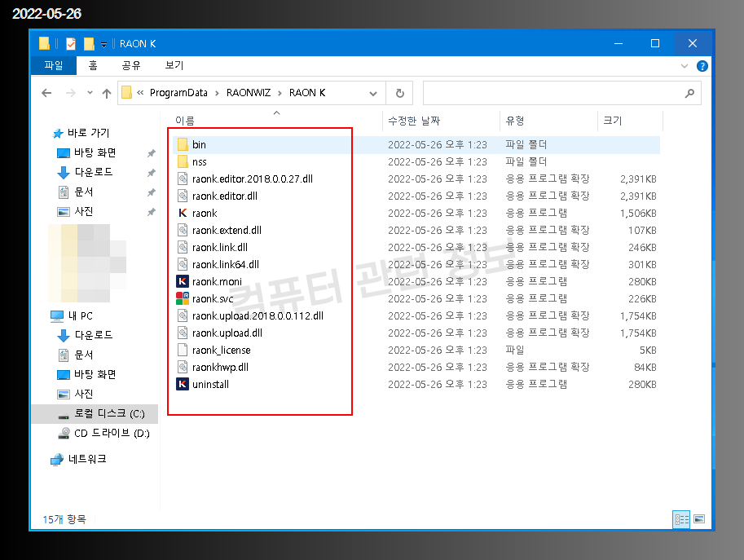Click the search magnifier icon
The width and height of the screenshot is (744, 560).
pyautogui.click(x=689, y=93)
